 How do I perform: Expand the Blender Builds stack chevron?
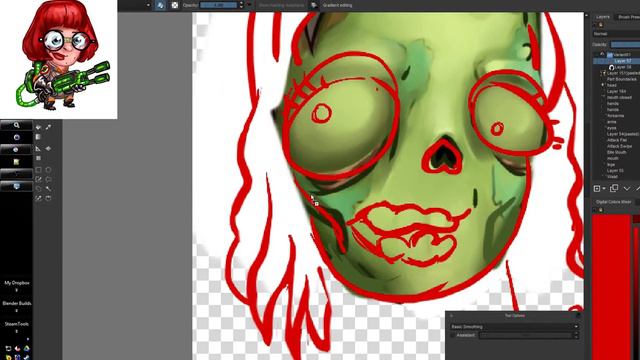[x=16, y=311]
